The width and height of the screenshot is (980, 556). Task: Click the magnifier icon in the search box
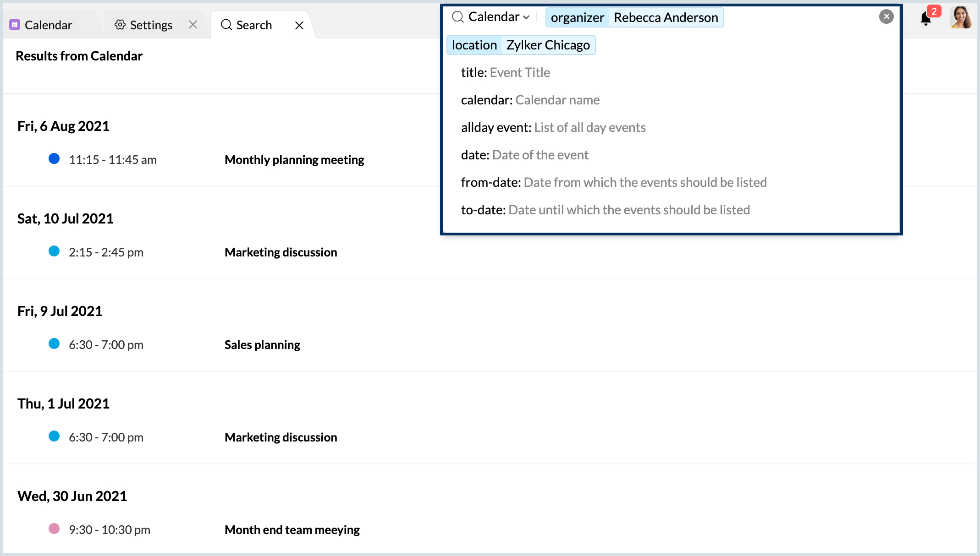457,17
